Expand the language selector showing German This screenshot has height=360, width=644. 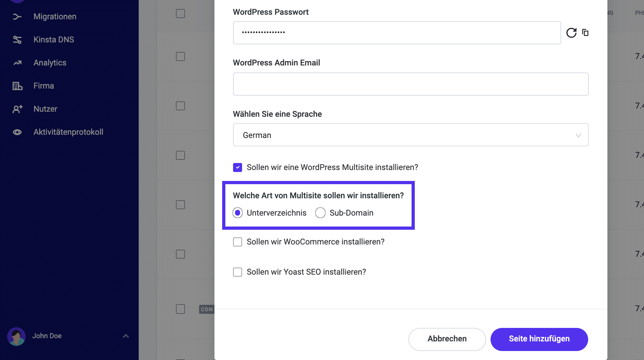pyautogui.click(x=579, y=135)
